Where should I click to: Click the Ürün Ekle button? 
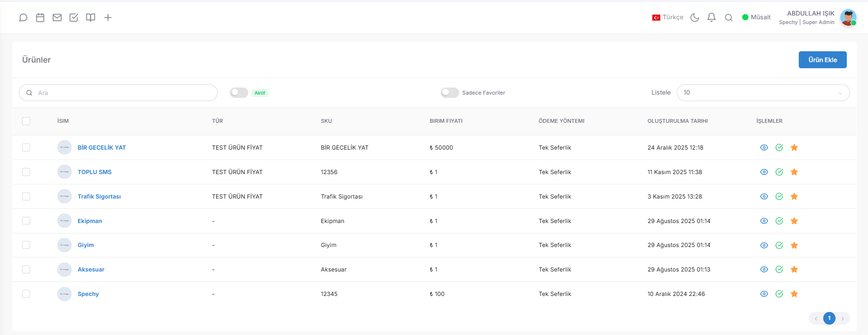click(822, 60)
